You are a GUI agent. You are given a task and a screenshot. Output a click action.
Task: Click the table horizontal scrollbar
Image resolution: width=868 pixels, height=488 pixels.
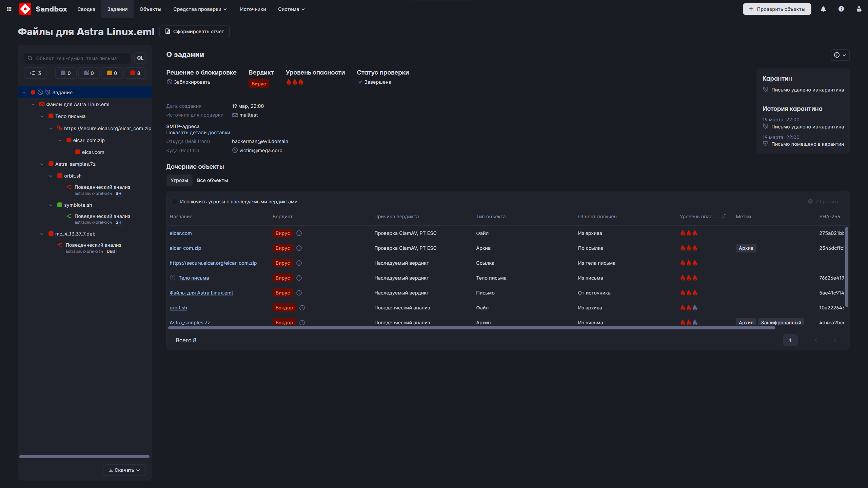[x=472, y=328]
